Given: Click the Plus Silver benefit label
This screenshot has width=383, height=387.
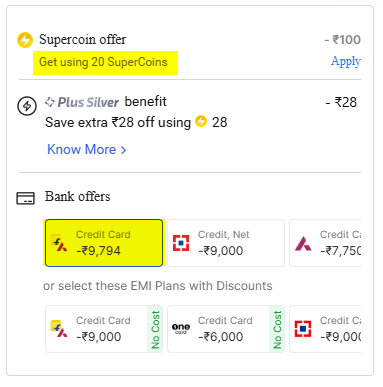Looking at the screenshot, I should click(106, 102).
